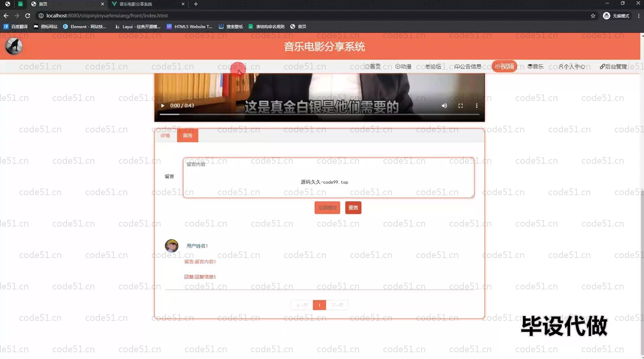Click the site logo avatar image
The height and width of the screenshot is (359, 644).
pos(14,46)
